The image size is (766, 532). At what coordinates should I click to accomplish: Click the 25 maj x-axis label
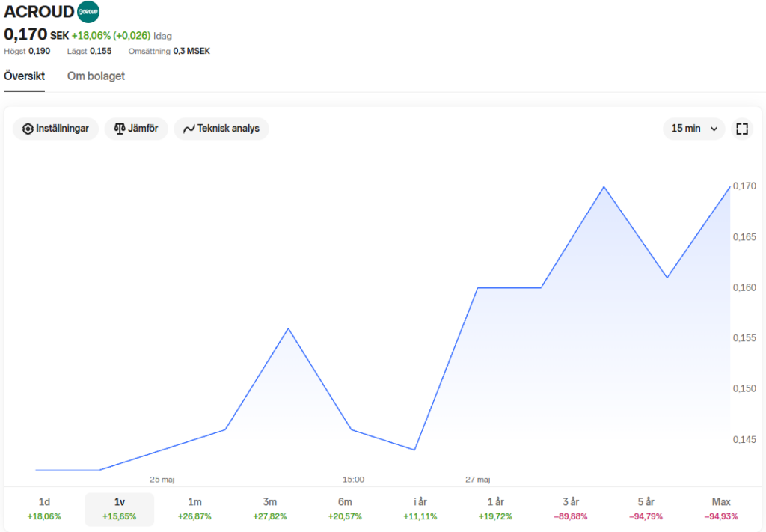pos(162,480)
